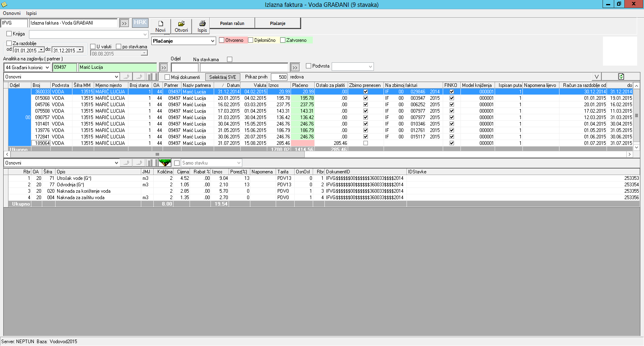Click the Plaćeno column header
The height and width of the screenshot is (346, 644).
point(303,85)
